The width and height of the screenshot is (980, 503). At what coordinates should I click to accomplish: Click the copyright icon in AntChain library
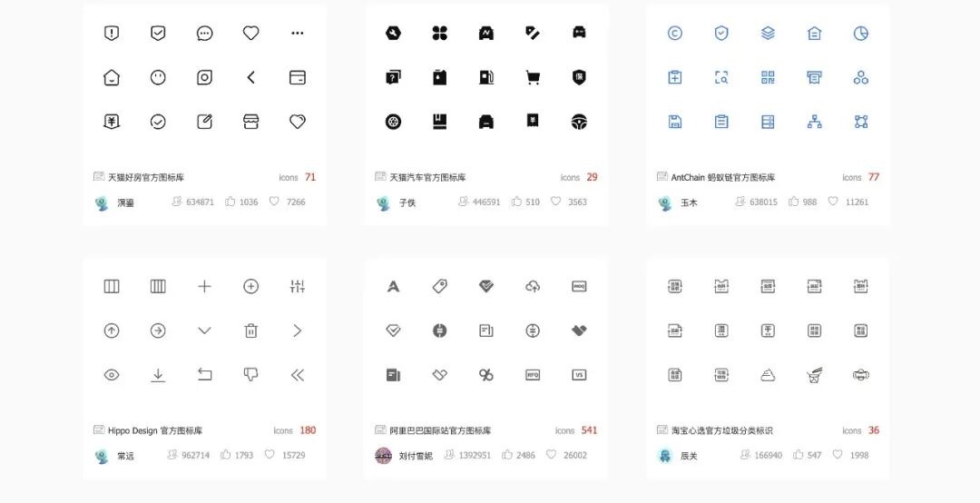point(675,34)
